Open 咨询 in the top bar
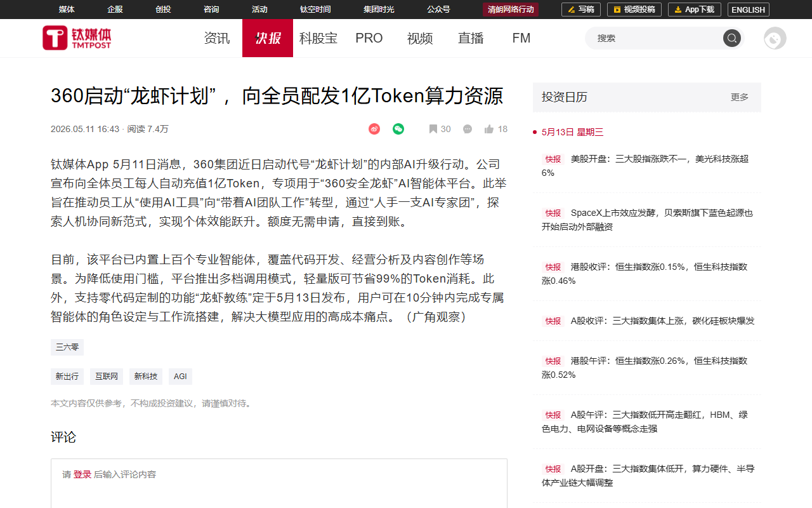Image resolution: width=812 pixels, height=508 pixels. click(x=211, y=10)
